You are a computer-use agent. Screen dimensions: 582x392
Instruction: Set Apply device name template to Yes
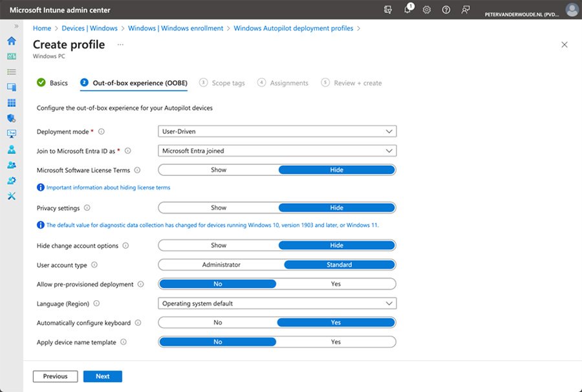pos(335,342)
